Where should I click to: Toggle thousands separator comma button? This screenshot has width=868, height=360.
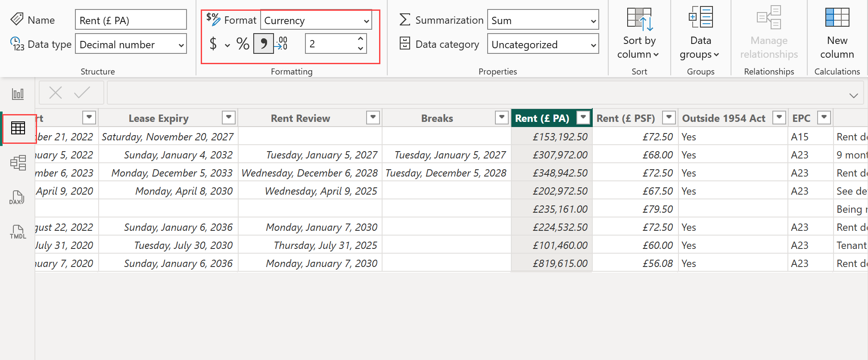(263, 44)
